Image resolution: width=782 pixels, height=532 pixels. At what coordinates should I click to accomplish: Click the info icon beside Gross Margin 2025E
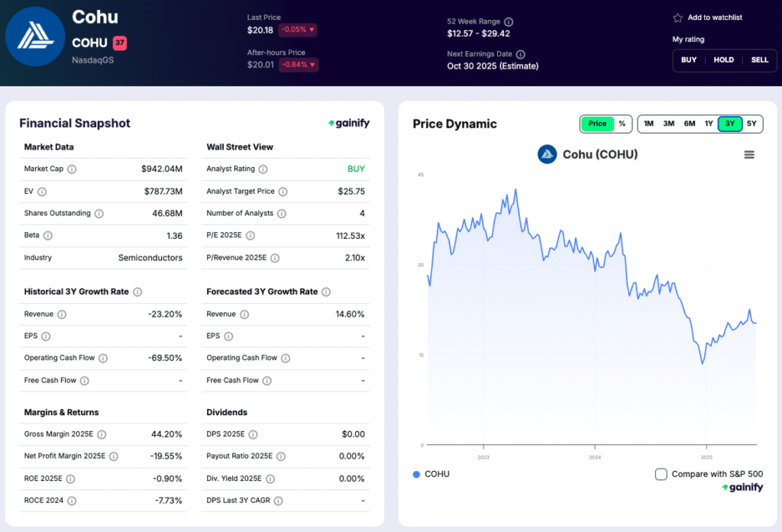101,434
